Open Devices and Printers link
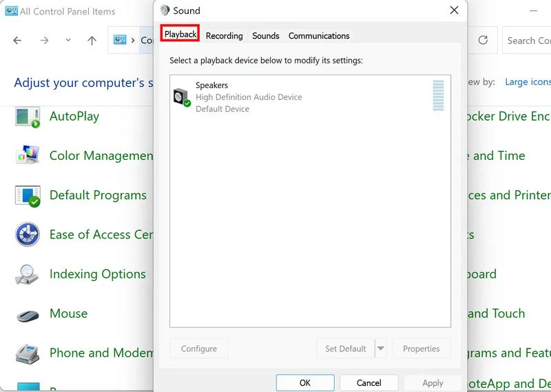 509,195
